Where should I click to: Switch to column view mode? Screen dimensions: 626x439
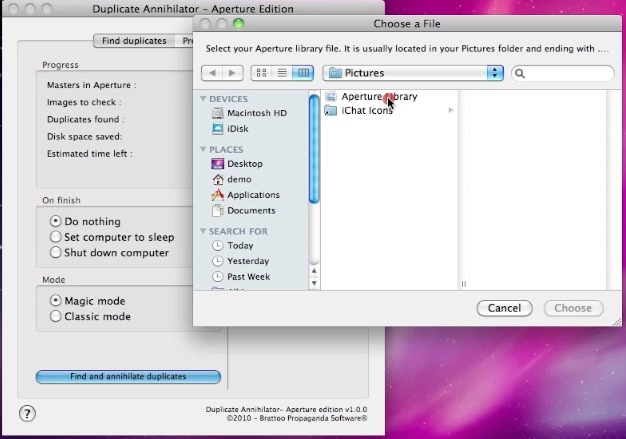(304, 73)
